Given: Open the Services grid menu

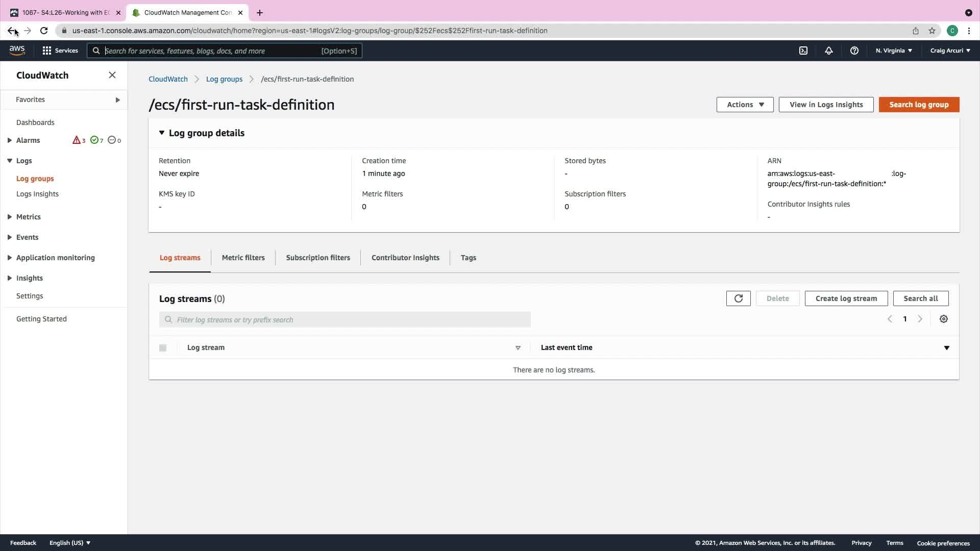Looking at the screenshot, I should pos(60,51).
